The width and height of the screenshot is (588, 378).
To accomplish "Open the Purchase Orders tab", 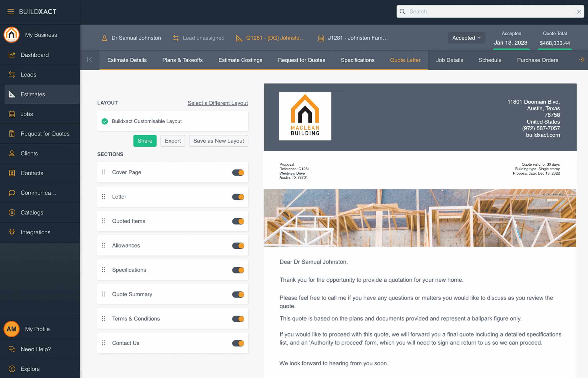I will coord(538,60).
